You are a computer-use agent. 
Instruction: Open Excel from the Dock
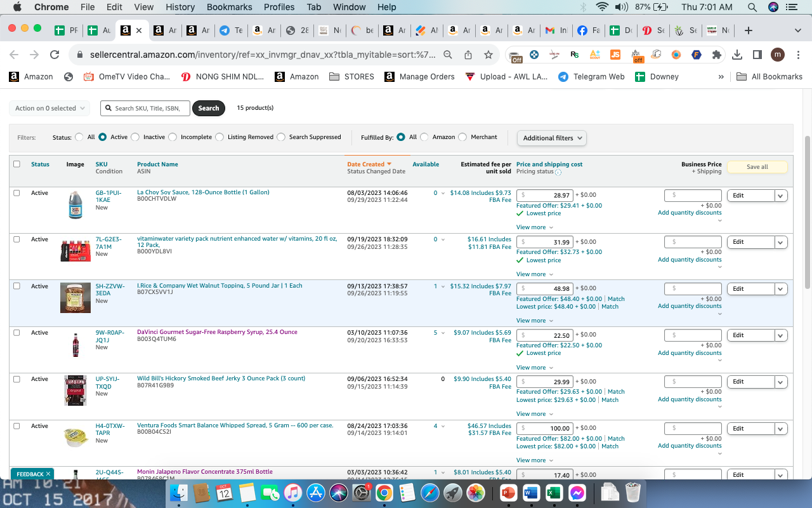554,492
